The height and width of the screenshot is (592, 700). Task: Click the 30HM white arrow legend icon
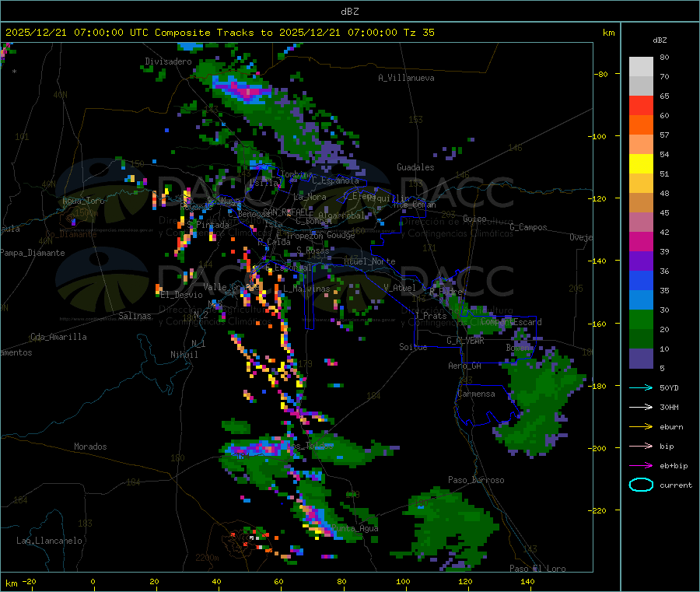641,407
